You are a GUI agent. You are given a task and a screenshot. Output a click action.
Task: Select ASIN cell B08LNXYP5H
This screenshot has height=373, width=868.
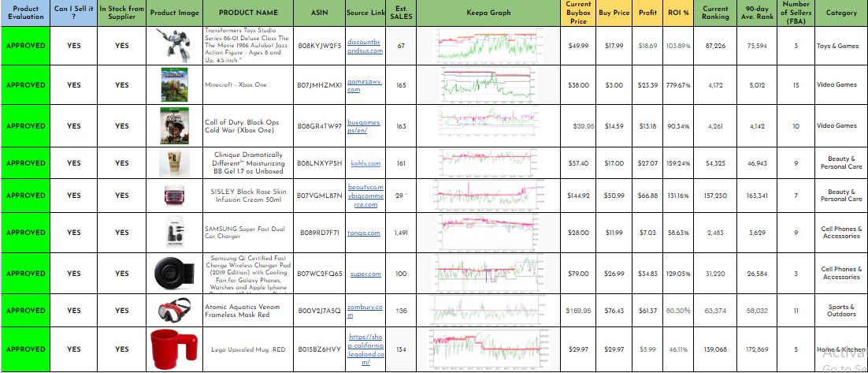320,163
